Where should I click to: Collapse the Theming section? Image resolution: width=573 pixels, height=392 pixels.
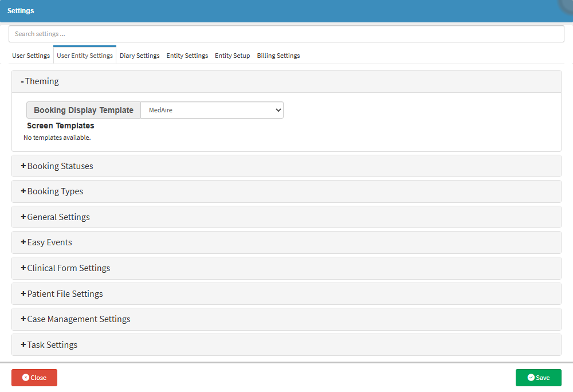coord(40,81)
